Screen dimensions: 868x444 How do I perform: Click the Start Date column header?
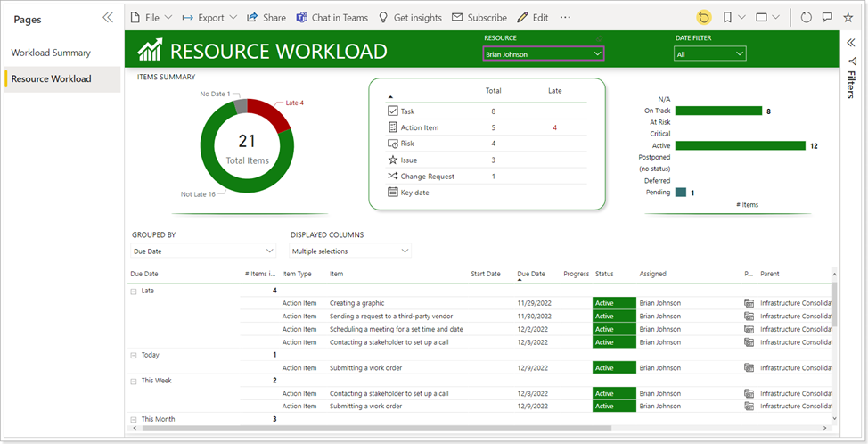(486, 274)
